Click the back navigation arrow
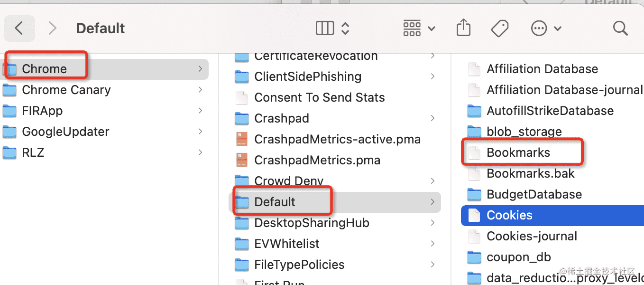The width and height of the screenshot is (644, 285). point(19,28)
